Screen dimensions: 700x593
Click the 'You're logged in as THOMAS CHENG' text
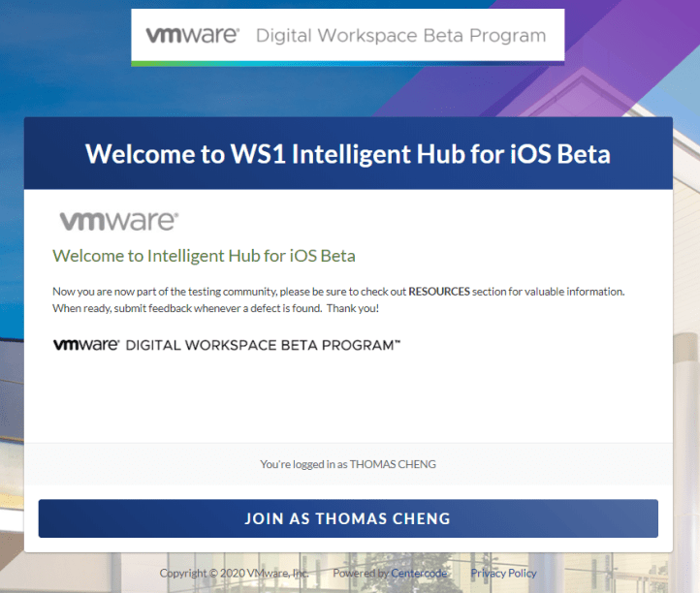point(348,464)
